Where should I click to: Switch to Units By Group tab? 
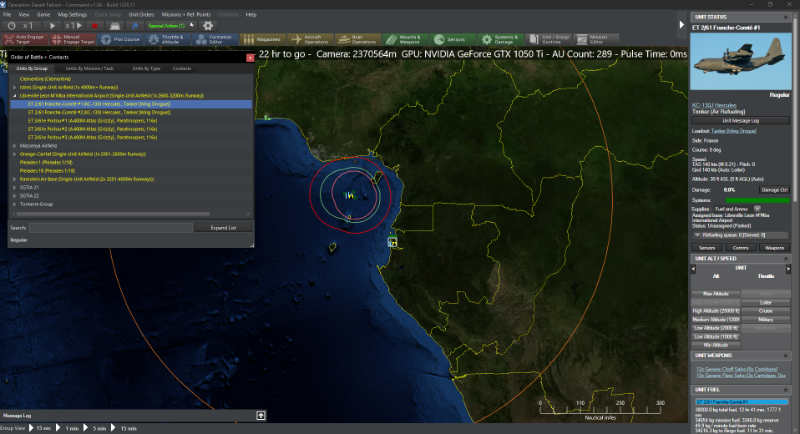click(x=31, y=68)
